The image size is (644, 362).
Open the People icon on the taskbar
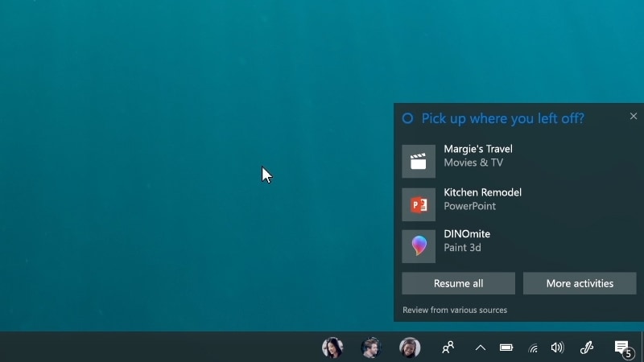(x=448, y=348)
